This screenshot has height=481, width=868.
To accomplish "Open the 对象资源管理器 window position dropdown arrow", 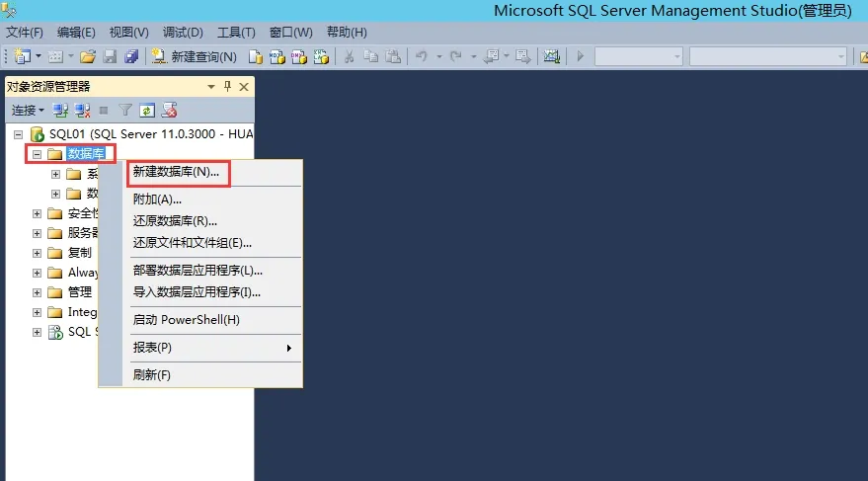I will [x=211, y=87].
